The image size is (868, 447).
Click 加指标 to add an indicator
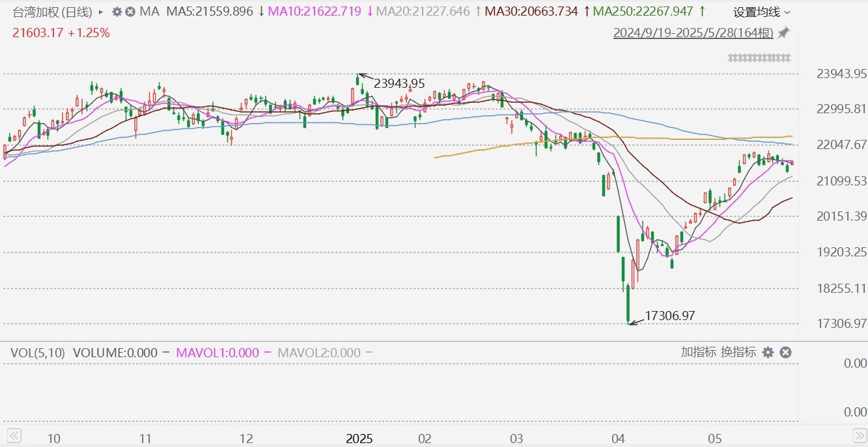click(698, 352)
